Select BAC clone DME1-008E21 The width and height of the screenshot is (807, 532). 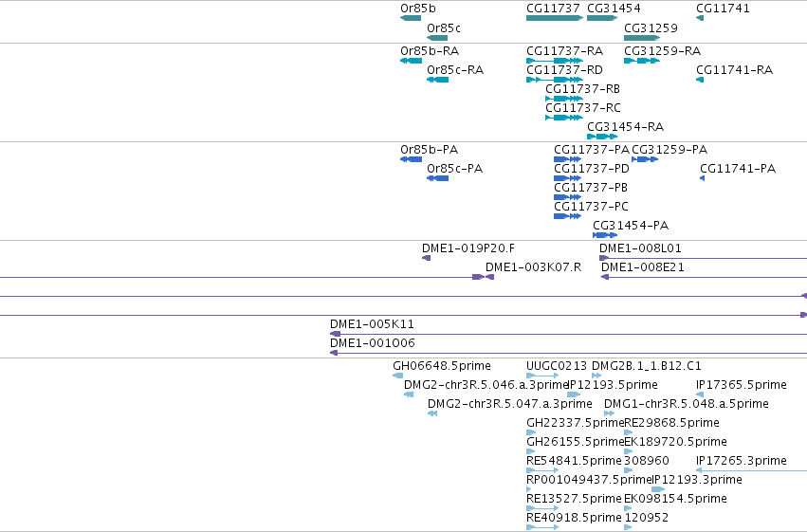[x=704, y=277]
